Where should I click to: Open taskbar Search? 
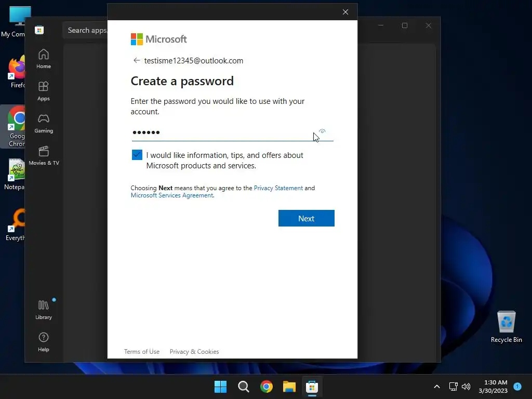pyautogui.click(x=243, y=387)
